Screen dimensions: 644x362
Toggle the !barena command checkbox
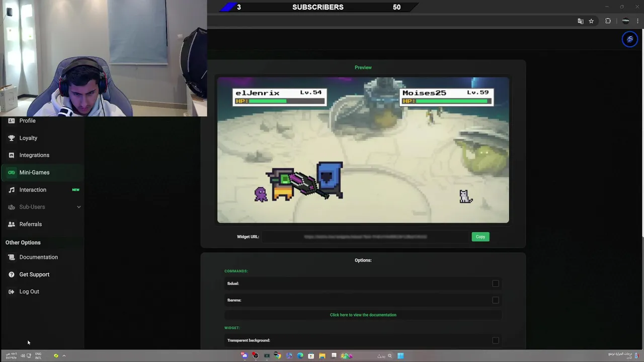pyautogui.click(x=496, y=300)
